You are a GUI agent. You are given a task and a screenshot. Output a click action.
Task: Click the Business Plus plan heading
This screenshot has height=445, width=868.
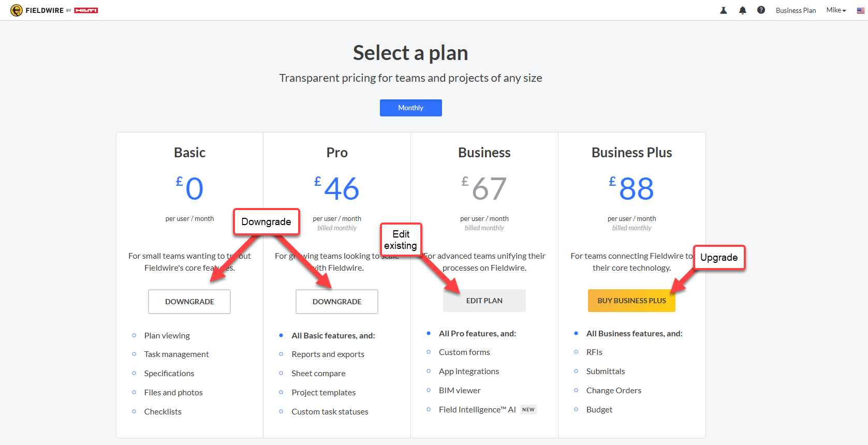tap(631, 153)
